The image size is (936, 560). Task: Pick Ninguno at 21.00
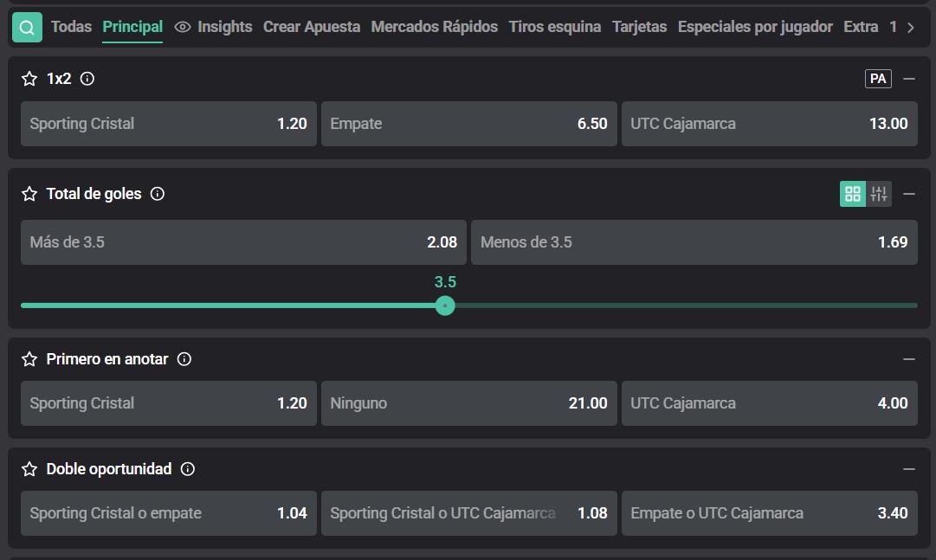pyautogui.click(x=468, y=403)
